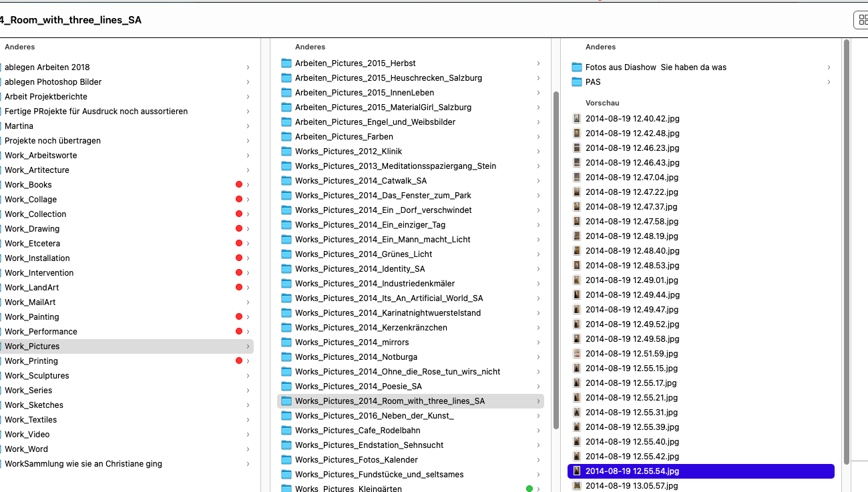Click thumbnail icon of 2014-08-19 12.47.58.jpg

click(x=577, y=221)
